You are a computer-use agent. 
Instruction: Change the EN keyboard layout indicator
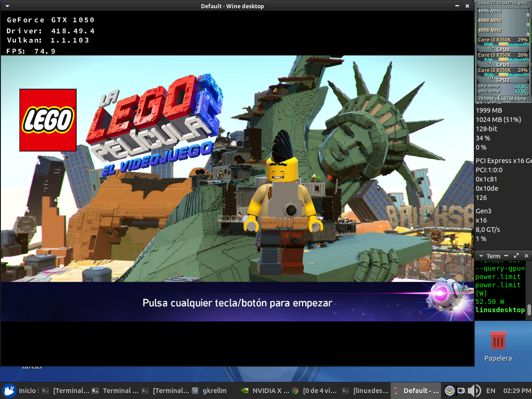[490, 391]
